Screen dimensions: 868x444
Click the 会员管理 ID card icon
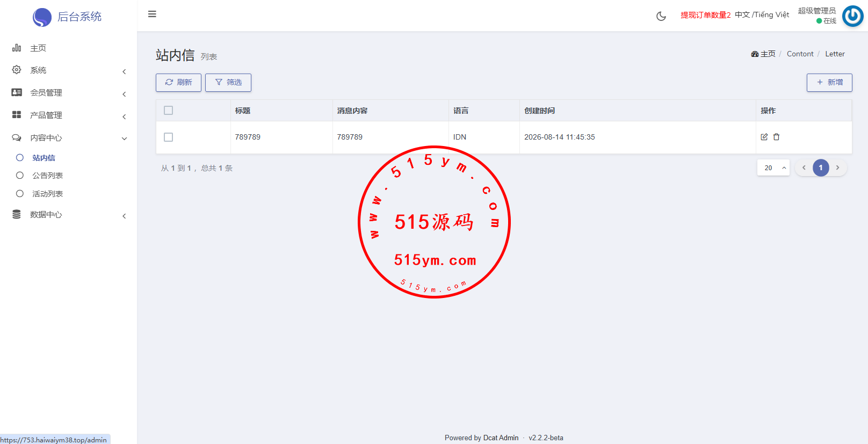(17, 92)
